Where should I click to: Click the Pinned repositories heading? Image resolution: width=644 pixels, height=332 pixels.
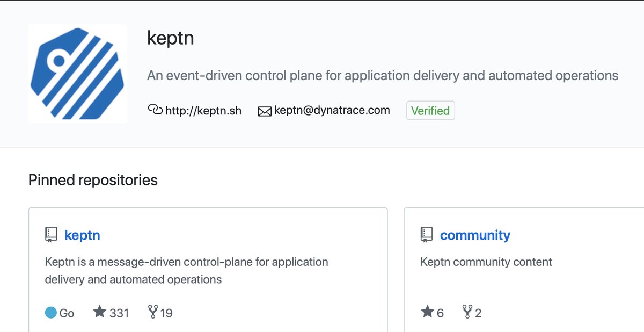[x=93, y=179]
